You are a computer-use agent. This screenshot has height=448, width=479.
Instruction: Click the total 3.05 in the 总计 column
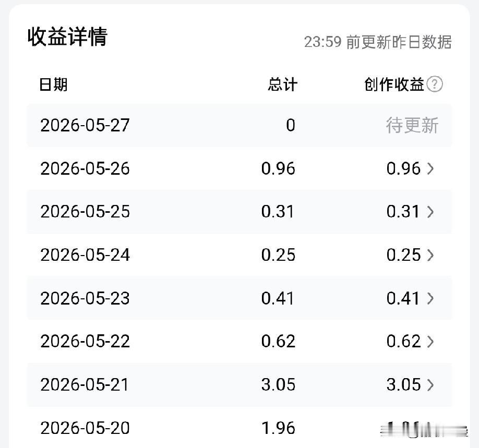pyautogui.click(x=278, y=385)
